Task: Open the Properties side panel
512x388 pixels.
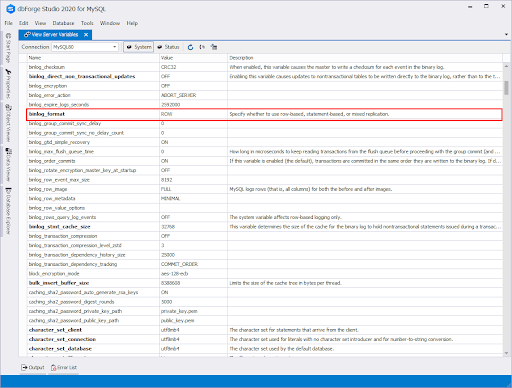Action: click(x=8, y=84)
